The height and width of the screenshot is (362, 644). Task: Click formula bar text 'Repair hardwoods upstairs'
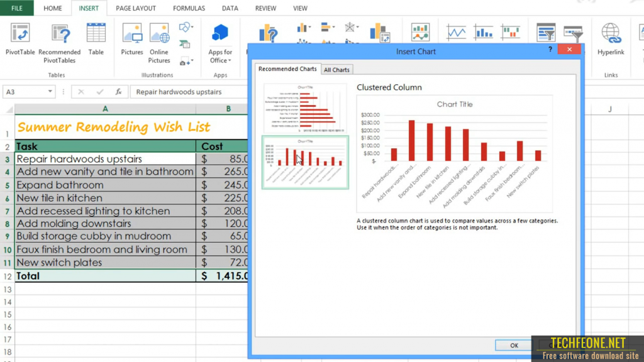(179, 92)
